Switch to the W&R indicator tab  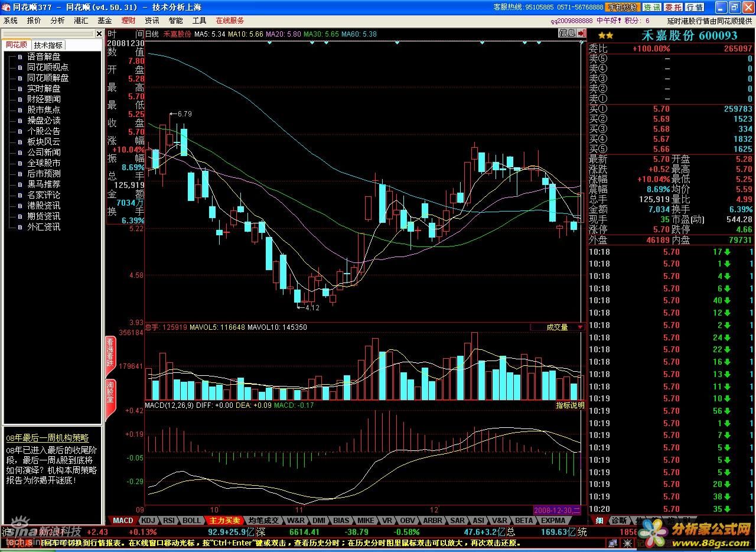(295, 521)
